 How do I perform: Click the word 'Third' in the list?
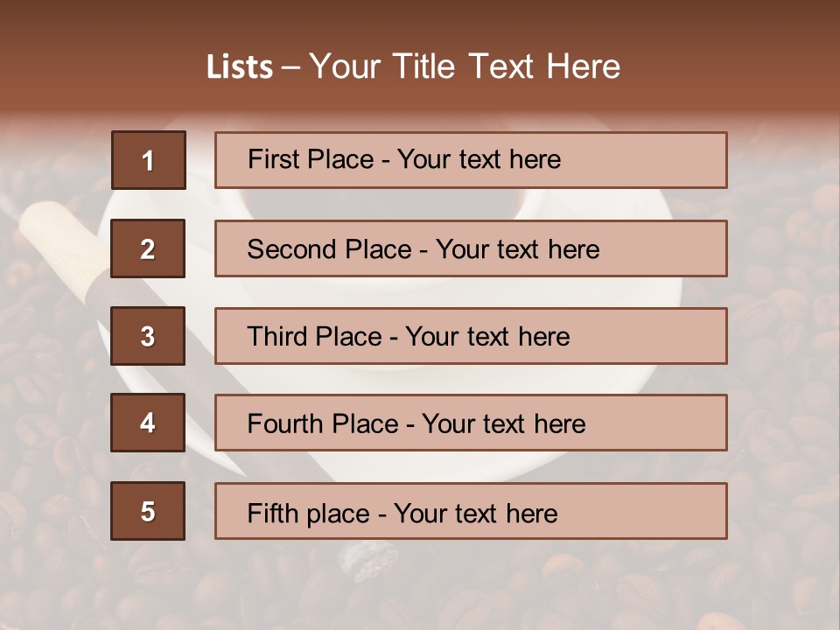coord(276,337)
